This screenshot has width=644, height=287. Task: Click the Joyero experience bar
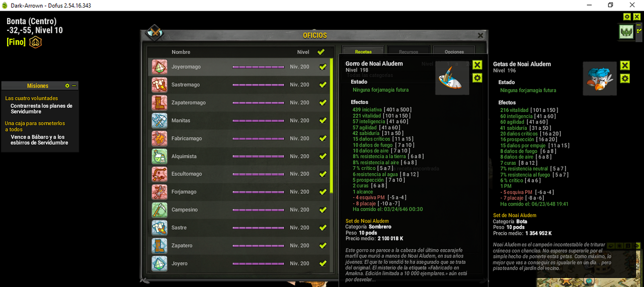coord(258,263)
